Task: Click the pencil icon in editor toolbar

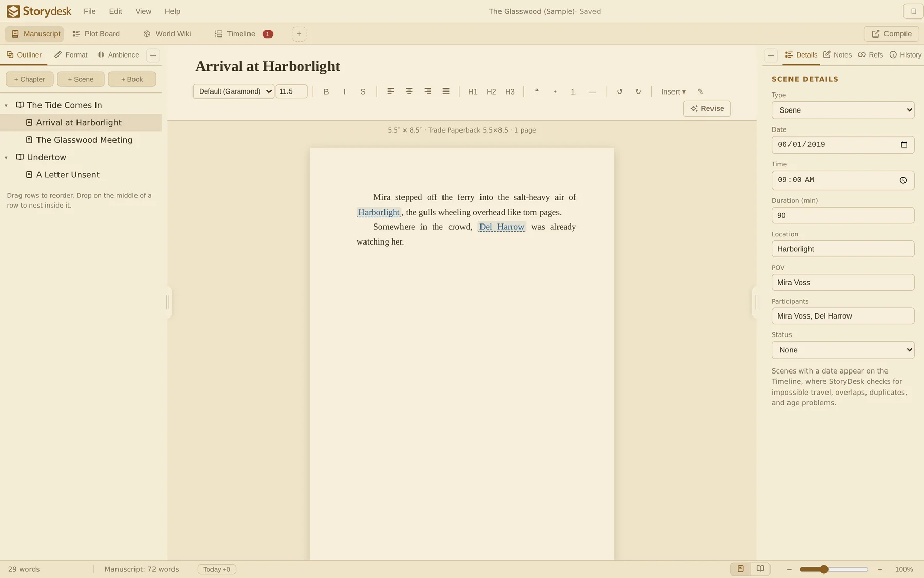Action: pyautogui.click(x=700, y=91)
